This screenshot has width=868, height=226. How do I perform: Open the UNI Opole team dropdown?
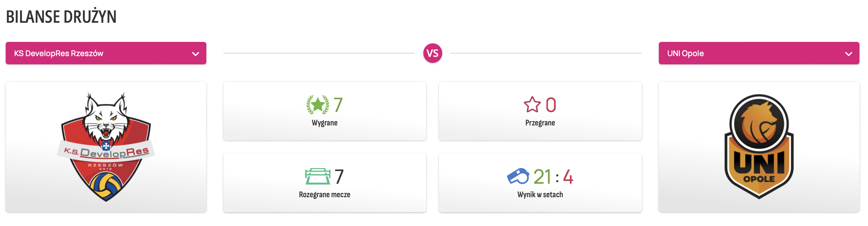759,53
